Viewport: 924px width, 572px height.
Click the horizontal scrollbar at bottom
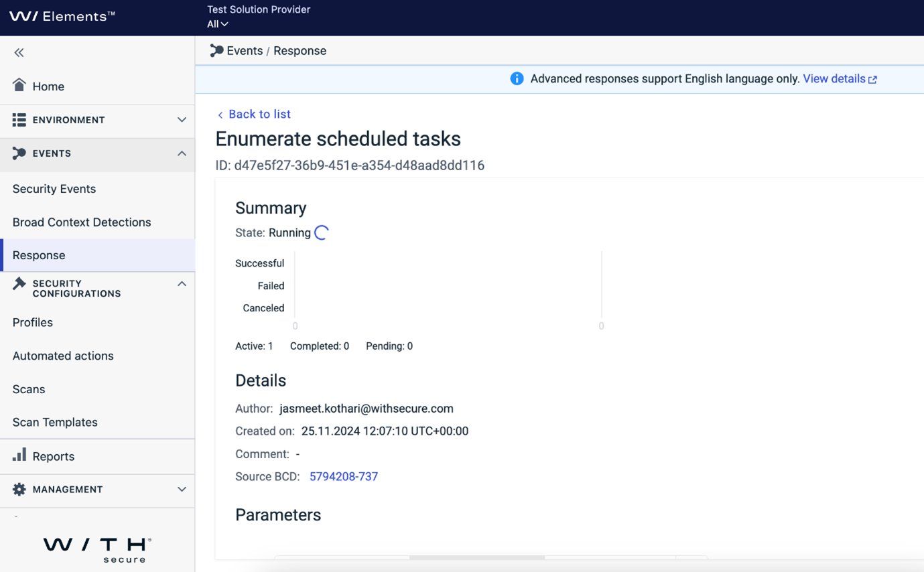pyautogui.click(x=476, y=557)
